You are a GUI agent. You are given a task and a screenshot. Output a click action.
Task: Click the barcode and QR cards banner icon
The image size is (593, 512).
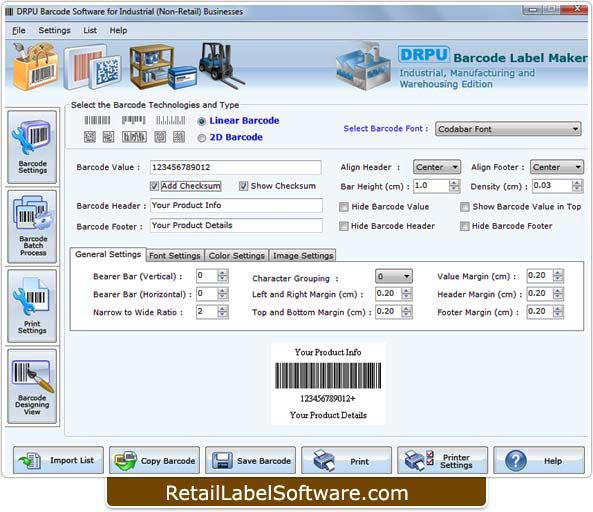tap(92, 67)
